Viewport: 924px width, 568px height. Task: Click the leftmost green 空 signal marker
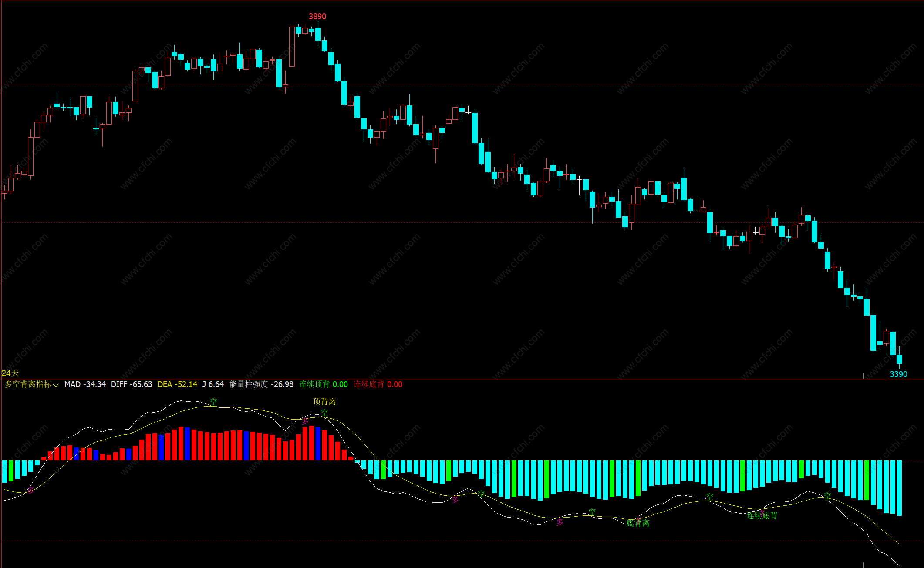213,402
